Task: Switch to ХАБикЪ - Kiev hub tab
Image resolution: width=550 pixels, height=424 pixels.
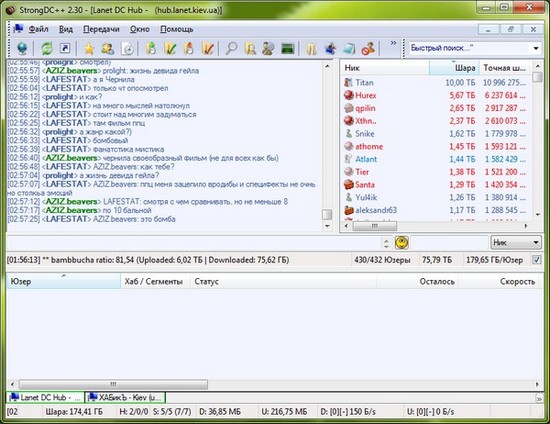Action: (125, 397)
